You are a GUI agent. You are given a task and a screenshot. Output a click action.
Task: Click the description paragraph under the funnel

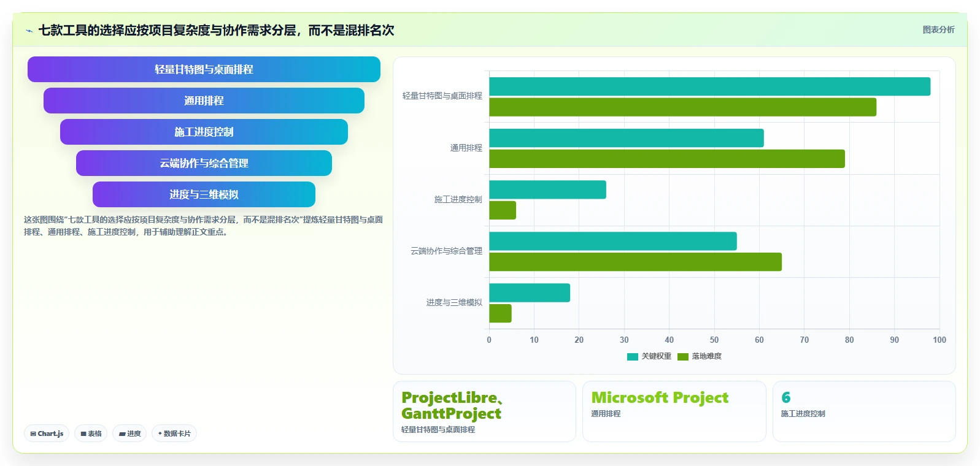203,226
